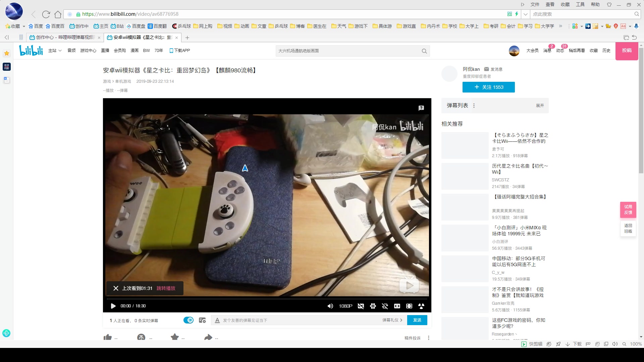Screen dimensions: 644x362
Task: Click the large play overlay icon
Action: point(409,286)
